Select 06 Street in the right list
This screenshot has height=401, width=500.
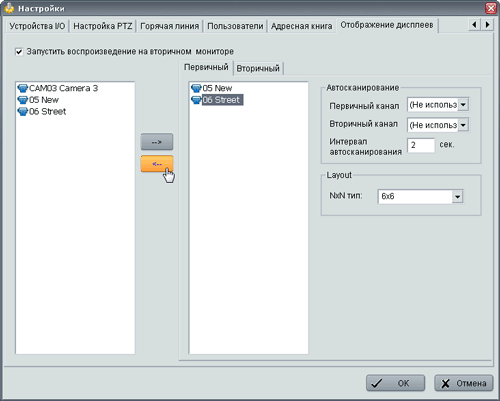tap(223, 100)
